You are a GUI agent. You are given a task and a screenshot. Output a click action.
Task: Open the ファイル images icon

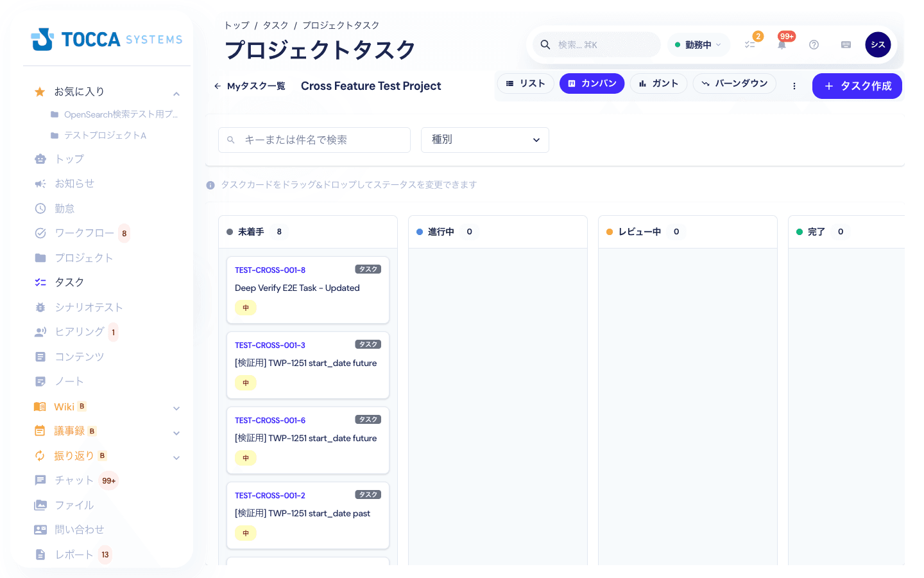point(40,505)
